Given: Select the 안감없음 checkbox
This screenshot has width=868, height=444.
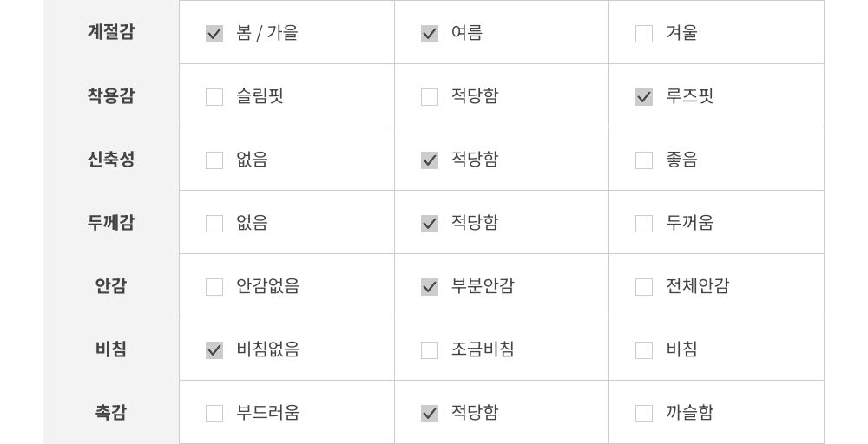Looking at the screenshot, I should 214,287.
